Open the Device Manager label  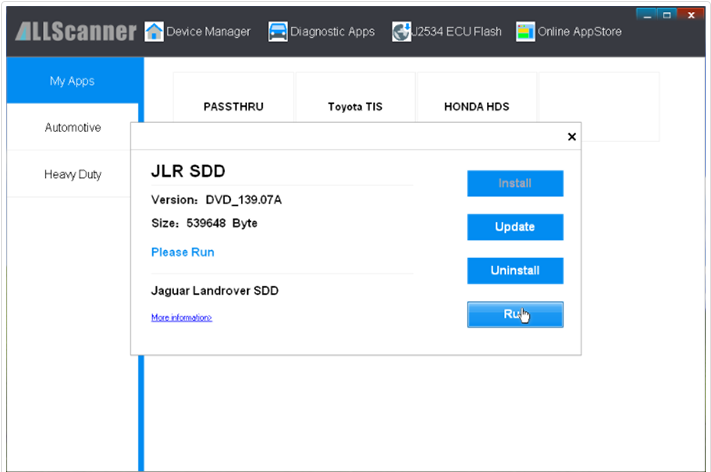[208, 32]
